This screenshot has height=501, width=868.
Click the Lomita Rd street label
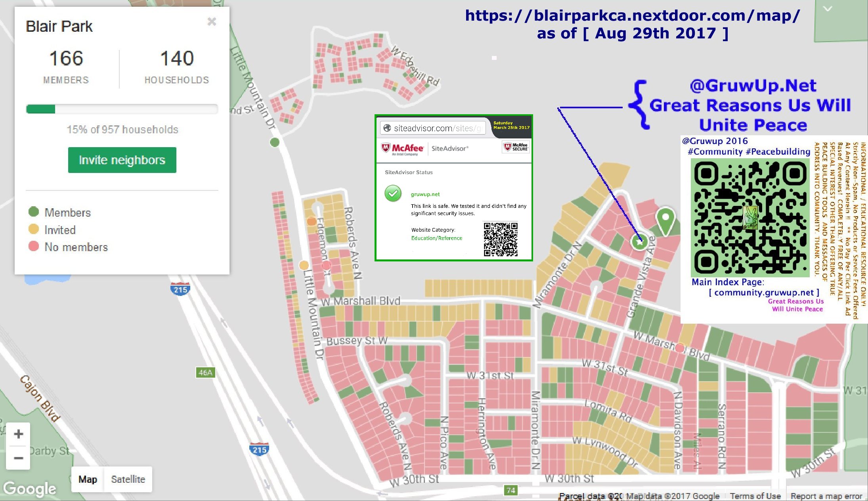(608, 411)
